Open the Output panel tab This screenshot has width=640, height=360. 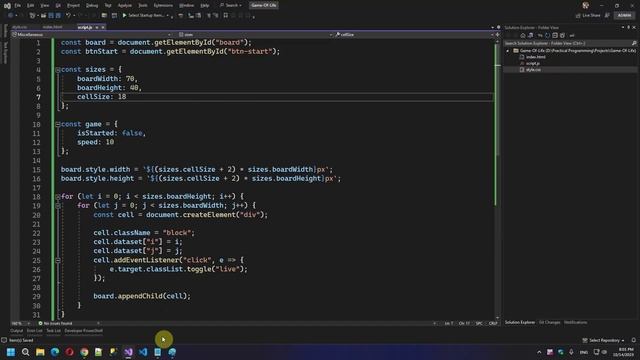click(x=17, y=331)
